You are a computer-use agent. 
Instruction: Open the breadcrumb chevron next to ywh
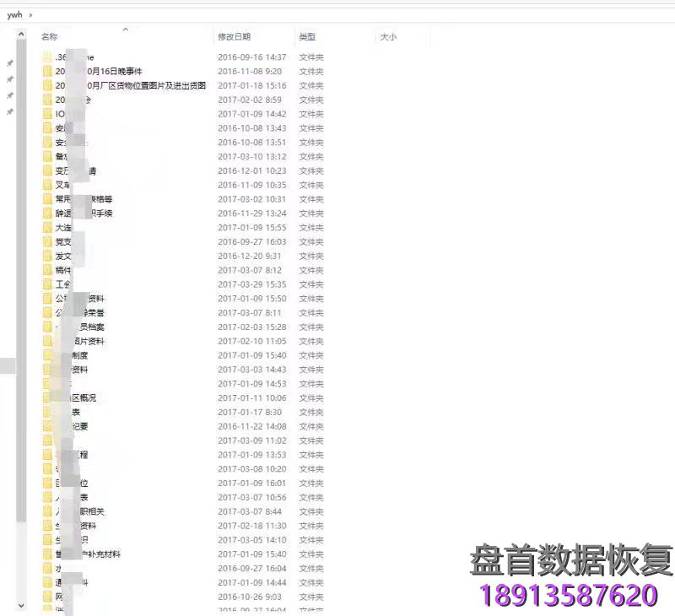pos(30,14)
